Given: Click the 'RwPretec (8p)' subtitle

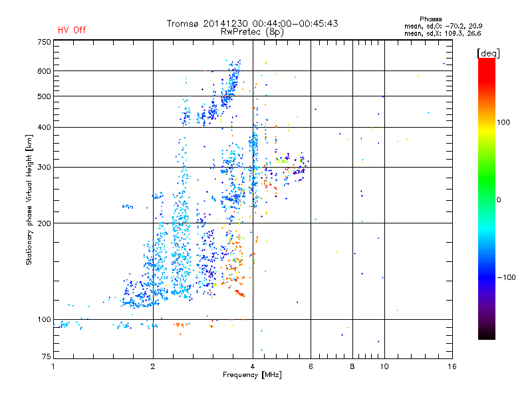Looking at the screenshot, I should (252, 32).
